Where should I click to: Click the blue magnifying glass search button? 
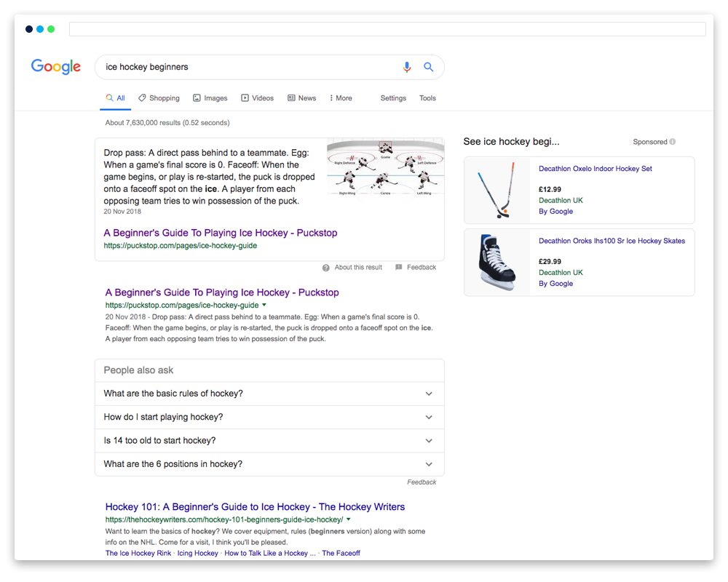[x=429, y=67]
